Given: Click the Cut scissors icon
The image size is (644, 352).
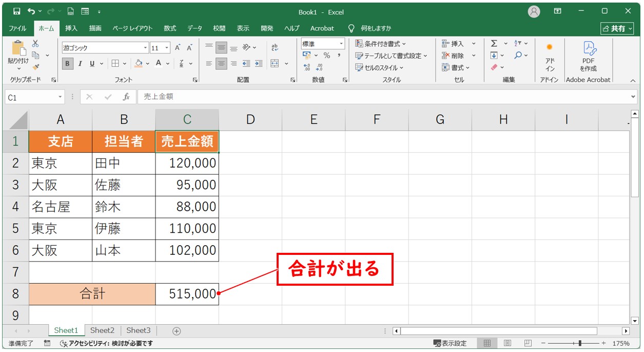Looking at the screenshot, I should coord(35,44).
